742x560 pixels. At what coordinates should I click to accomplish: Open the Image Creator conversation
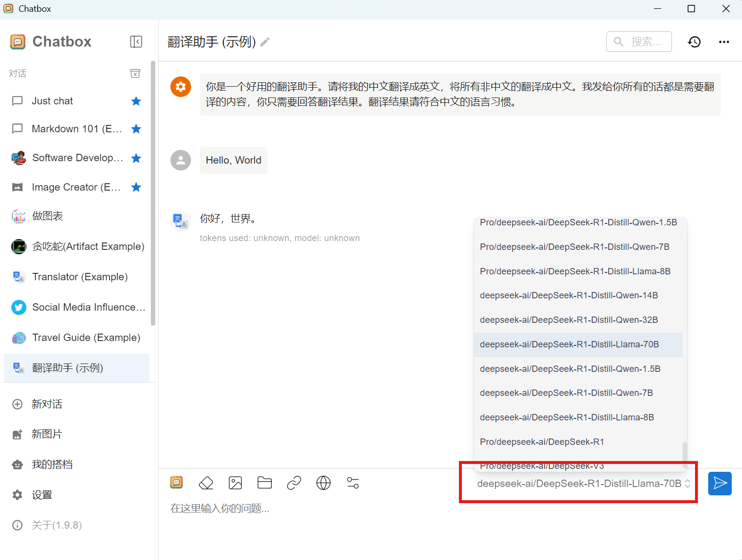76,187
